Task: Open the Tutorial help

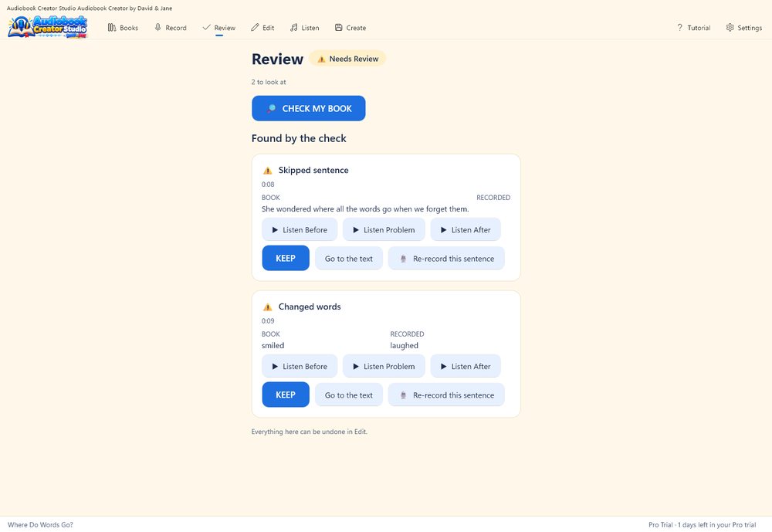Action: tap(693, 28)
